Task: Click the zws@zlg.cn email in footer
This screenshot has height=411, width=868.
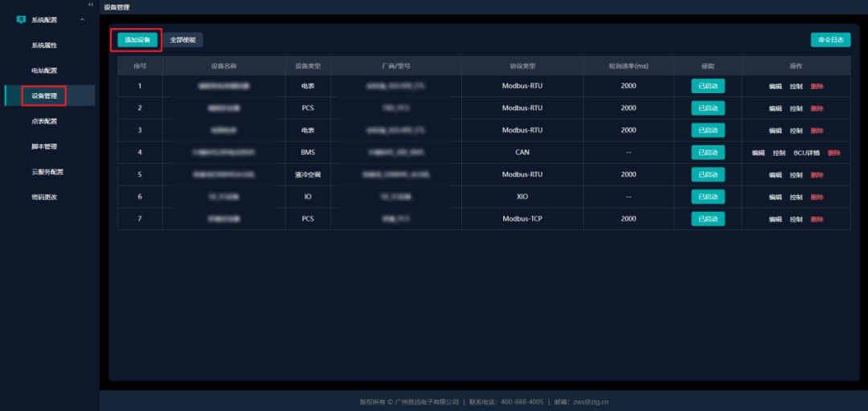Action: (x=591, y=402)
